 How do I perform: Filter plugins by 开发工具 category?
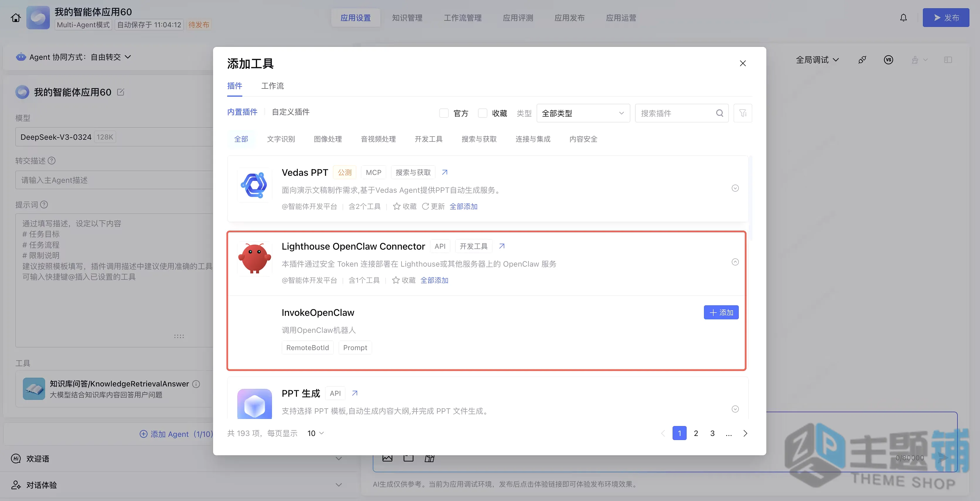tap(428, 139)
